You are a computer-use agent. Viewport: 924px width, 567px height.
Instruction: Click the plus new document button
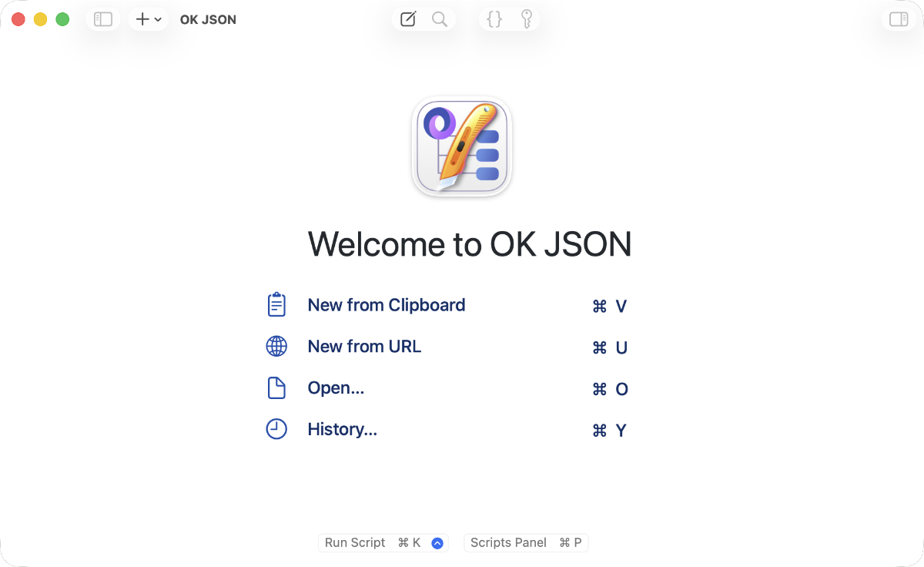(x=142, y=19)
